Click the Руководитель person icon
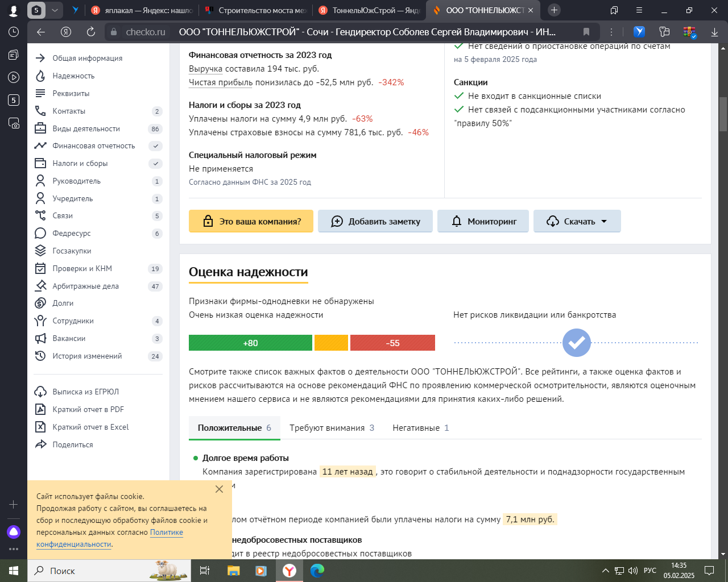 coord(40,181)
